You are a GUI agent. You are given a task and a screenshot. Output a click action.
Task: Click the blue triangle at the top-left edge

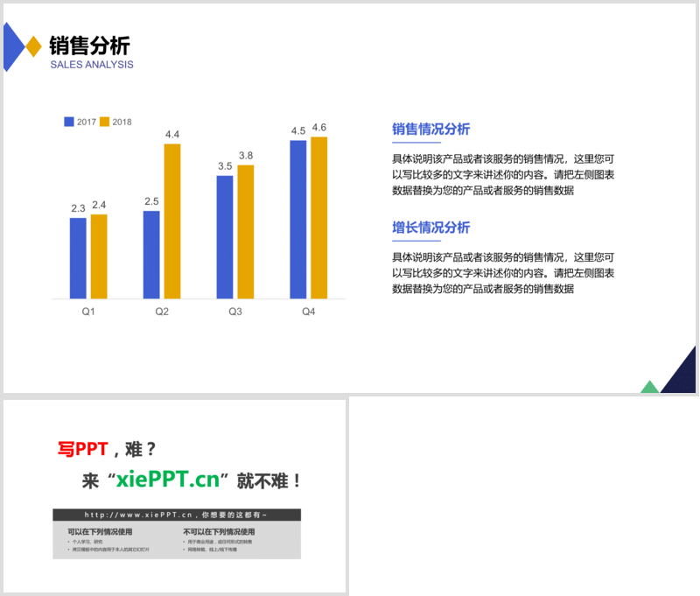click(10, 46)
